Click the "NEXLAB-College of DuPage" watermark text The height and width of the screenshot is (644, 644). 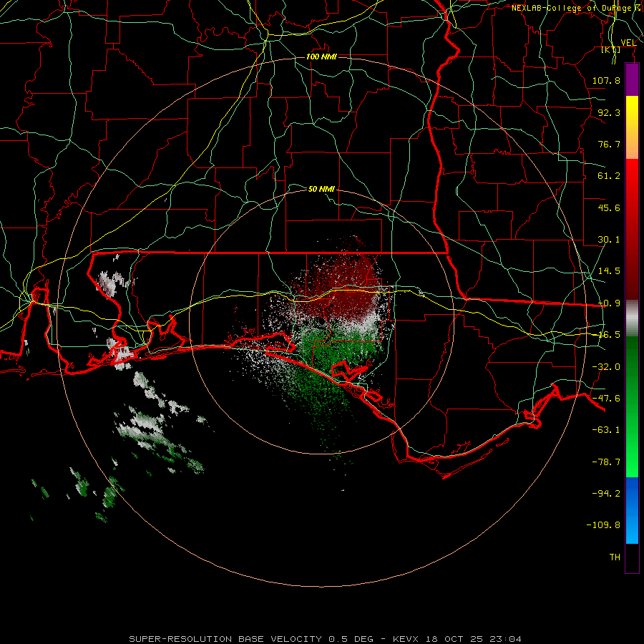pyautogui.click(x=573, y=8)
